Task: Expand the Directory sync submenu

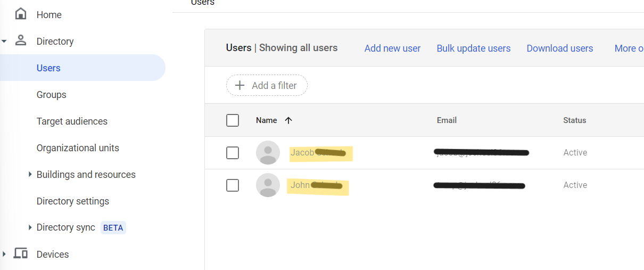Action: point(30,227)
